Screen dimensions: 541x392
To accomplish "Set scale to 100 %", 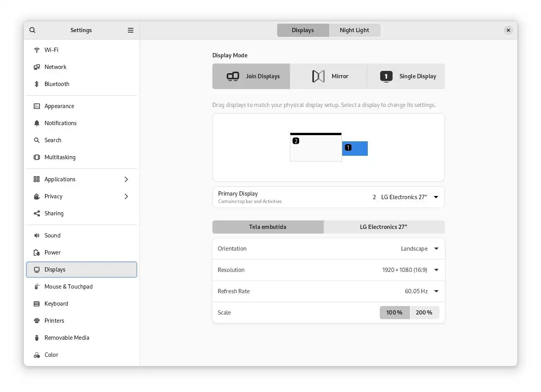I will click(x=395, y=313).
